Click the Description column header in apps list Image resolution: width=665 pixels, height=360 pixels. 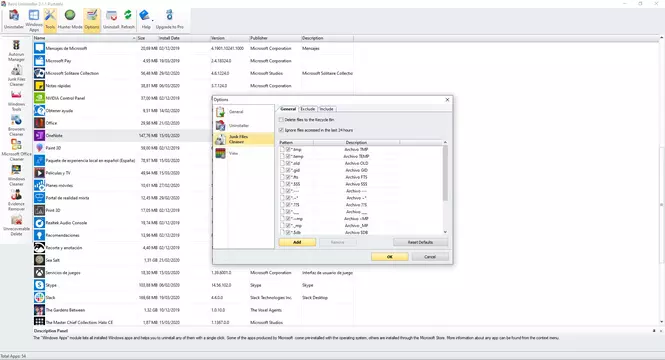(327, 38)
